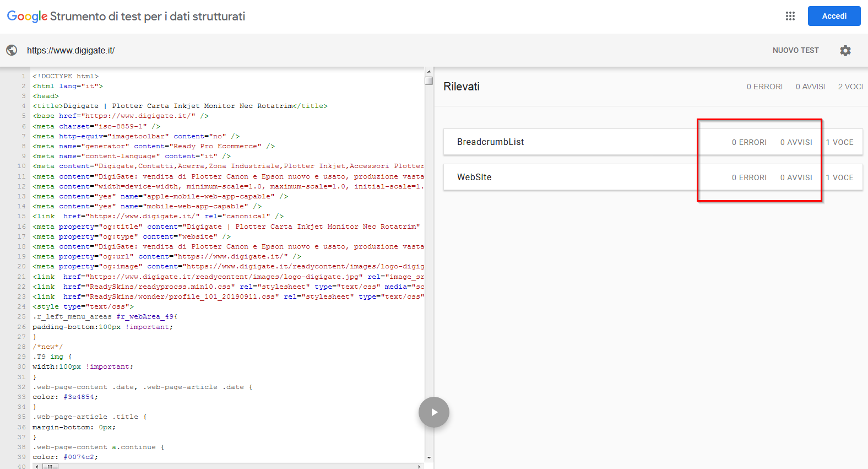Click the og:type website meta line
This screenshot has width=868, height=469.
click(x=132, y=236)
